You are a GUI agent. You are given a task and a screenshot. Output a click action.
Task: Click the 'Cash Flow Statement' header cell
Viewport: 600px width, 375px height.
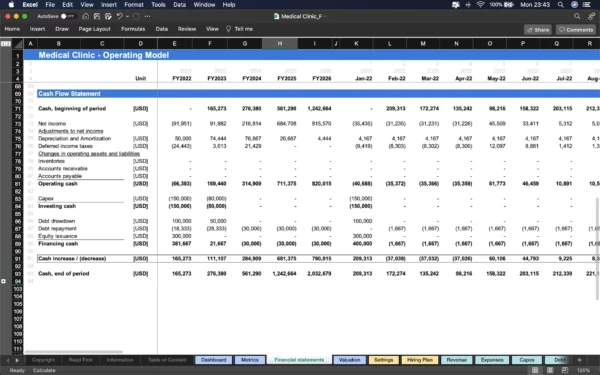[x=69, y=94]
